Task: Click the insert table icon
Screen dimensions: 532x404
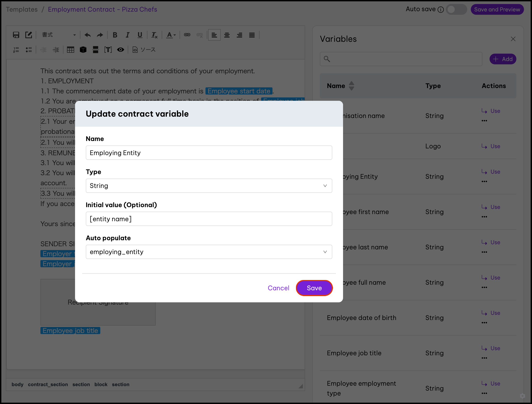Action: click(71, 50)
